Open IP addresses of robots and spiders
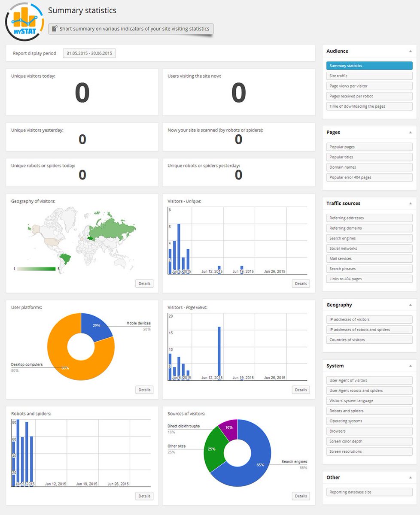Viewport: 420px width, 515px height. (369, 330)
